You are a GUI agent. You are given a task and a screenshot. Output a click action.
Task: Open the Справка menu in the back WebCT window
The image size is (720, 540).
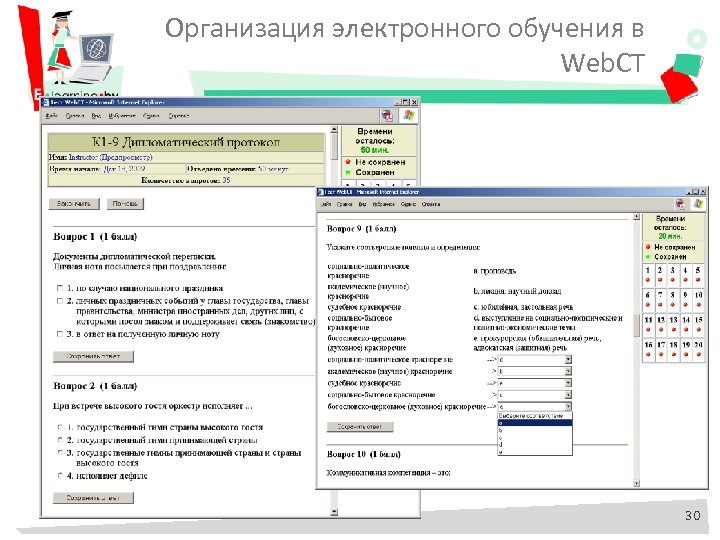tap(179, 116)
